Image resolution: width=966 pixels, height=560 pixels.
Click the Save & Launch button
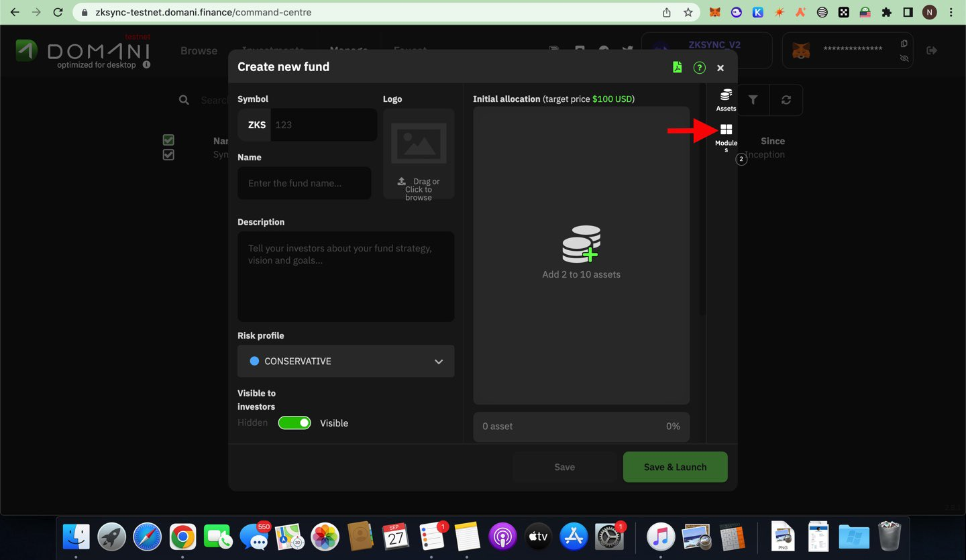coord(675,467)
